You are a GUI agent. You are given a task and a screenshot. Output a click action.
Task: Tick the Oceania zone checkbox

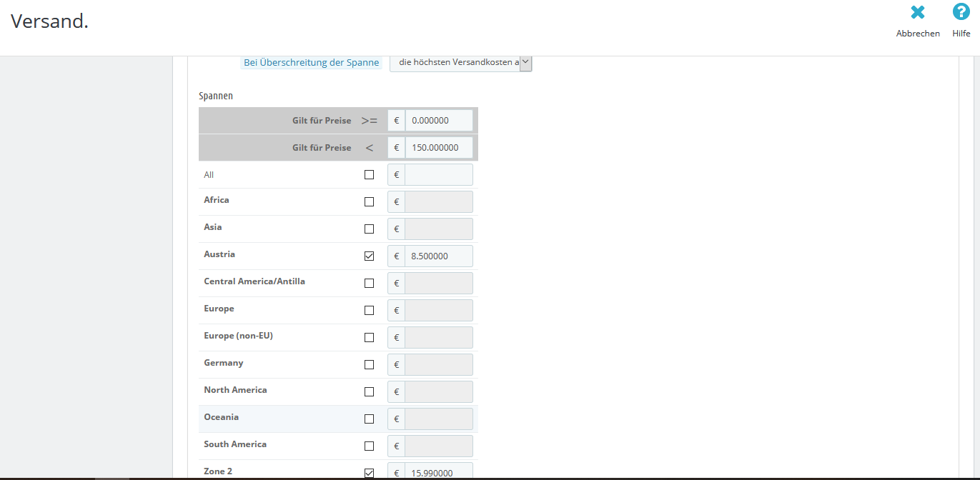[369, 419]
